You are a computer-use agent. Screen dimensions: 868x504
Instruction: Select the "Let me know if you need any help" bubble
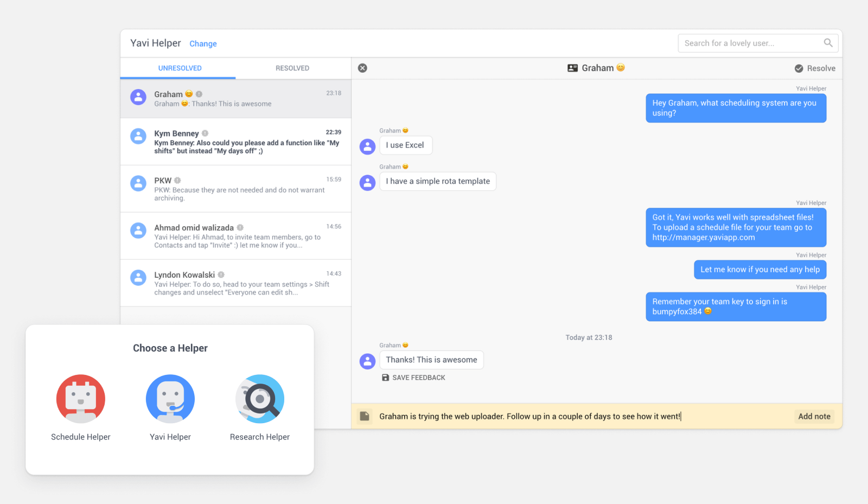760,270
